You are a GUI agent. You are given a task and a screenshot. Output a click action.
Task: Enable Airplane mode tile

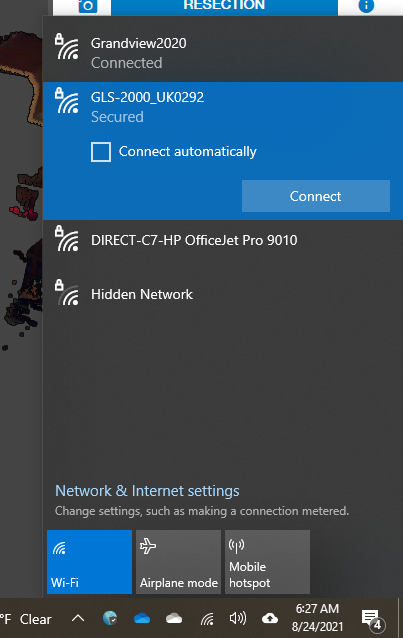click(178, 562)
